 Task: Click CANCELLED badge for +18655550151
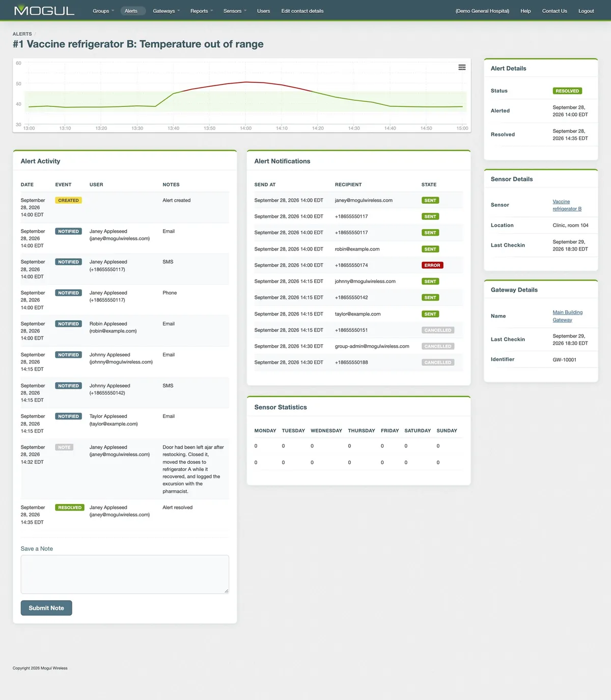click(438, 330)
